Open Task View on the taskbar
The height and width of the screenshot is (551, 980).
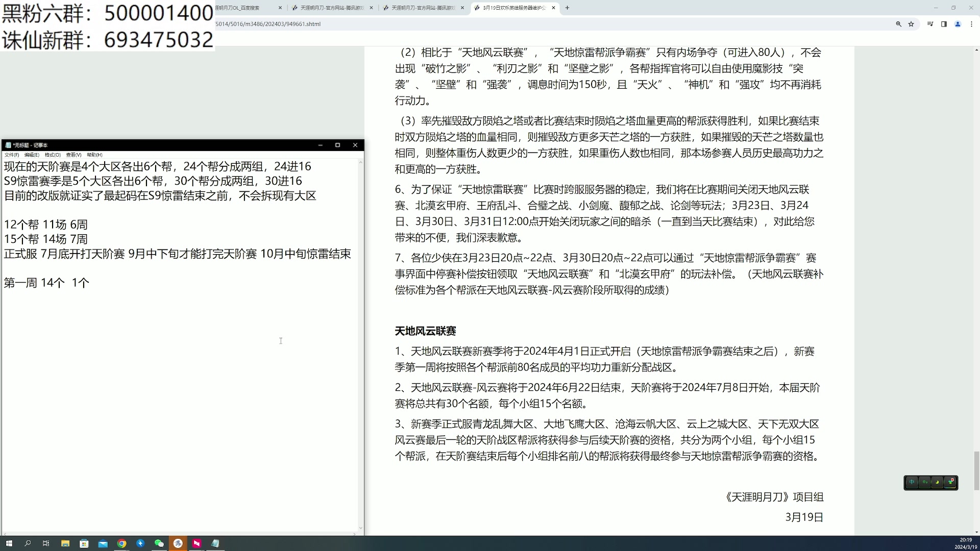coord(46,543)
